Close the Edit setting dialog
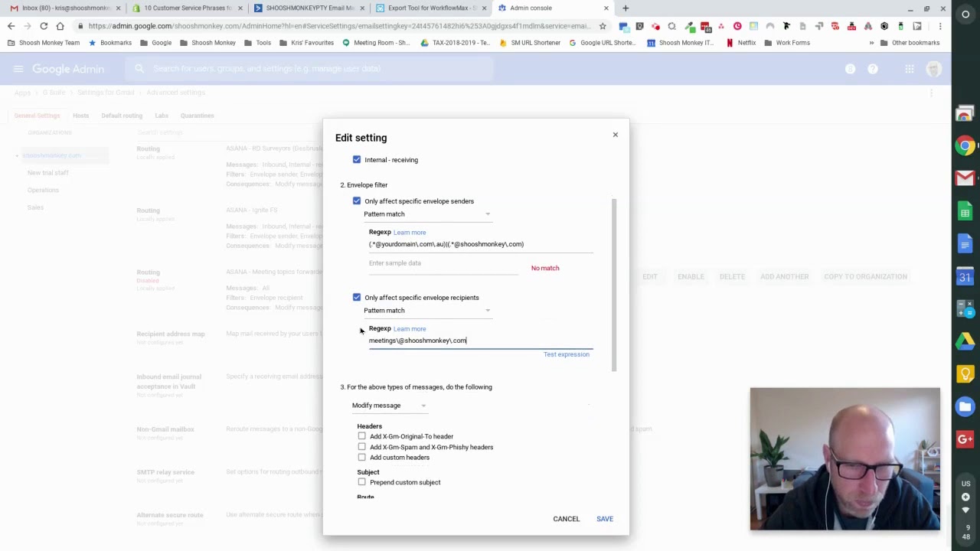The width and height of the screenshot is (980, 551). tap(615, 135)
